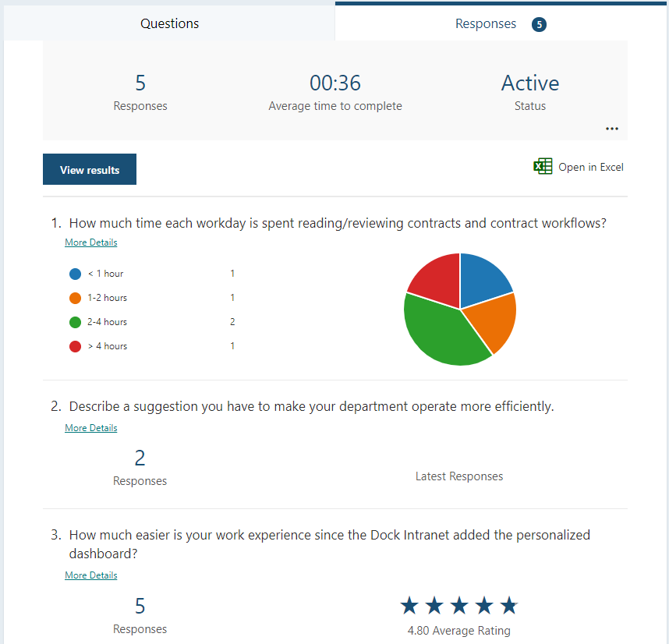669x644 pixels.
Task: Click the fifth star of question 3's rating
Action: [x=509, y=604]
